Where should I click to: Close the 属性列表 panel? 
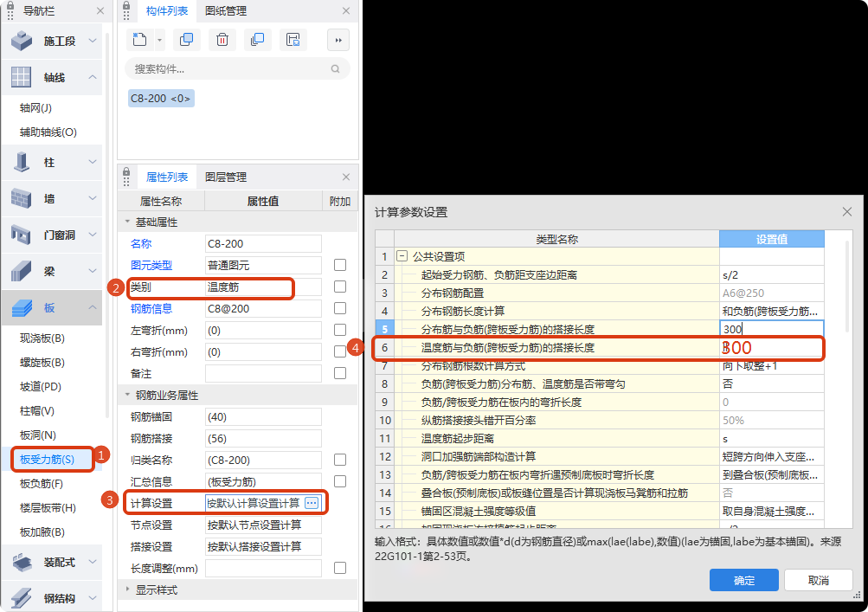(x=346, y=177)
